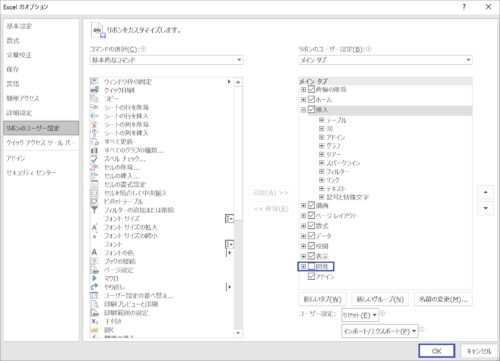500x361 pixels.
Task: Click the やり直し redo arrow icon
Action: (x=95, y=287)
